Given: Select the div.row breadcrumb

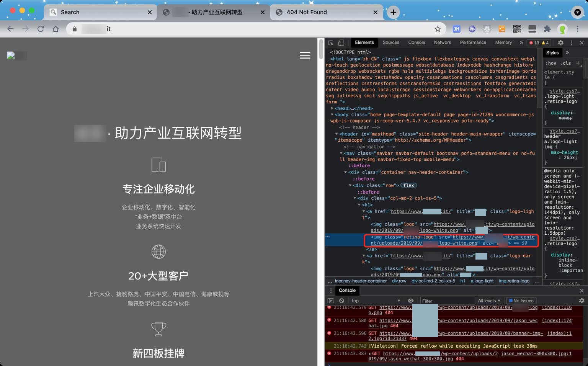Looking at the screenshot, I should (x=399, y=281).
